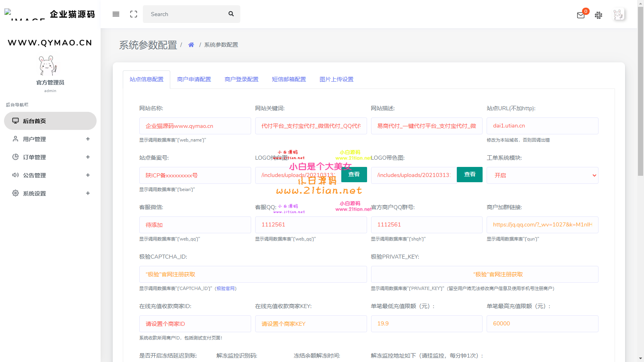
Task: Open the 工单系统模块 dropdown
Action: pyautogui.click(x=542, y=175)
